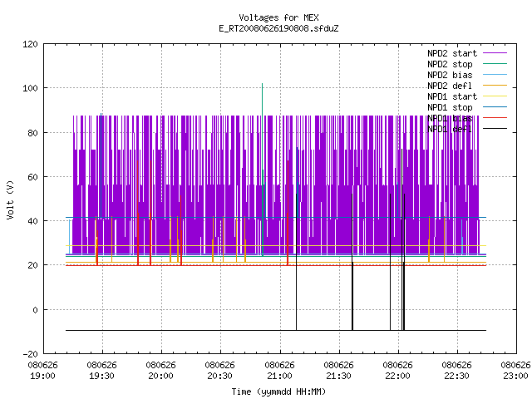
Task: Click the x-axis time label '19:00'
Action: tap(42, 377)
